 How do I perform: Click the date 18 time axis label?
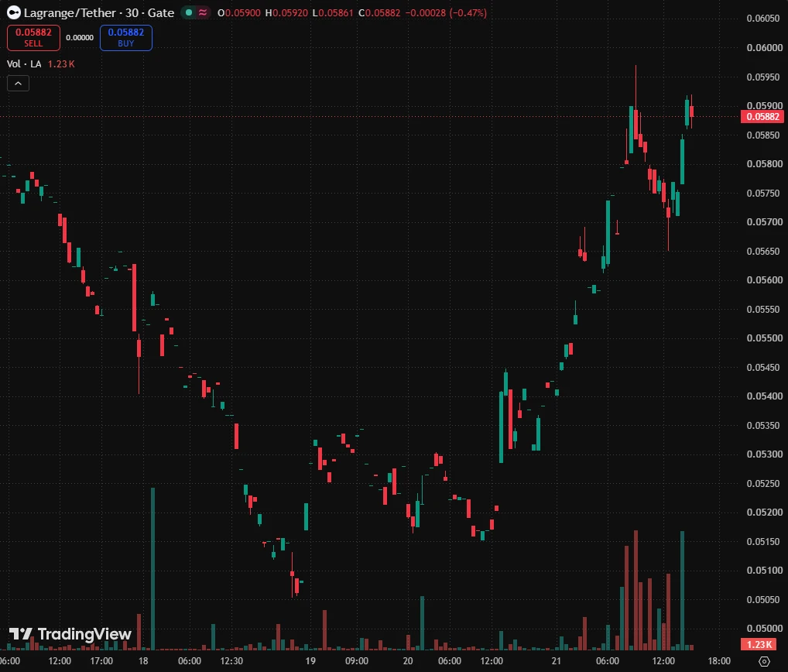pos(143,661)
